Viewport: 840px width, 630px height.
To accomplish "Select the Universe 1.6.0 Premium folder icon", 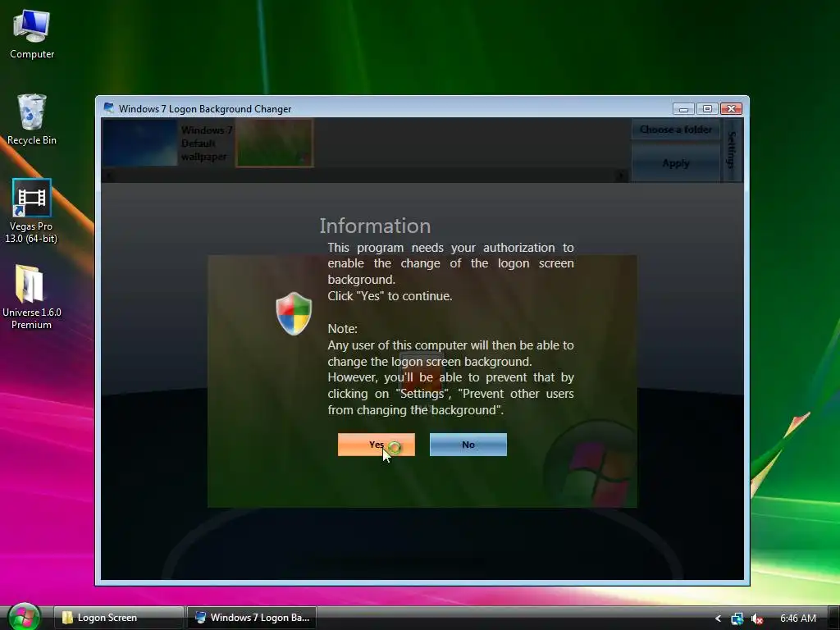I will [32, 296].
